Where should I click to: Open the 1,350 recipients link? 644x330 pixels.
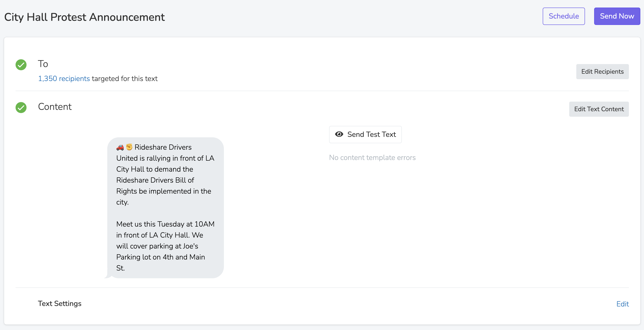coord(64,78)
